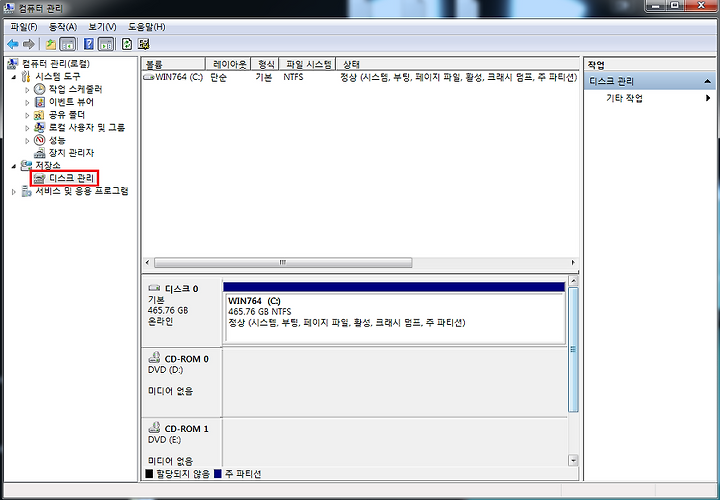Screen dimensions: 720x500
Task: Open the 파일(F) menu
Action: click(24, 27)
